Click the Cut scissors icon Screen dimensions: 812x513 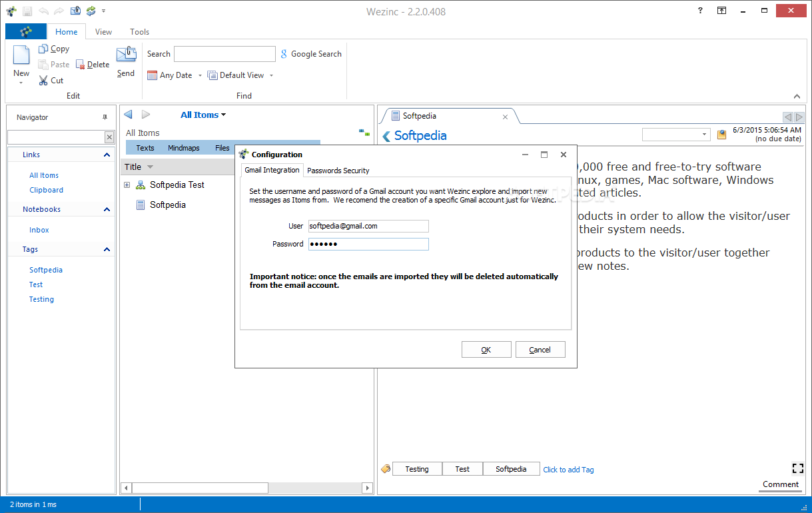click(43, 81)
